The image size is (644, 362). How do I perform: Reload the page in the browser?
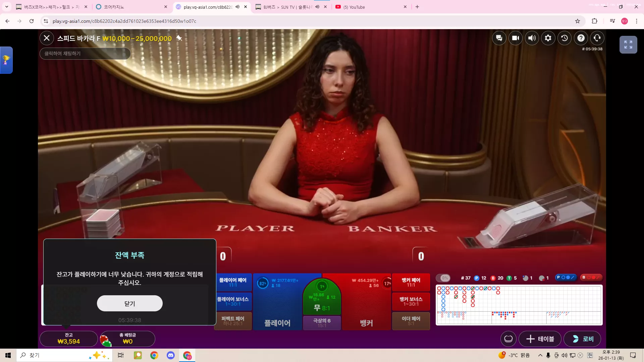point(32,21)
